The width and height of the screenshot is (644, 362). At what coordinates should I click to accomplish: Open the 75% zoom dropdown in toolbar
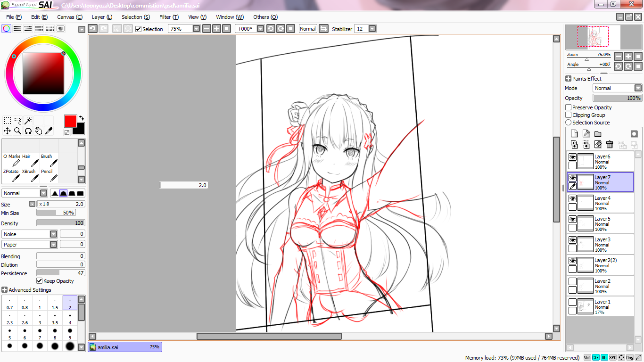point(197,29)
